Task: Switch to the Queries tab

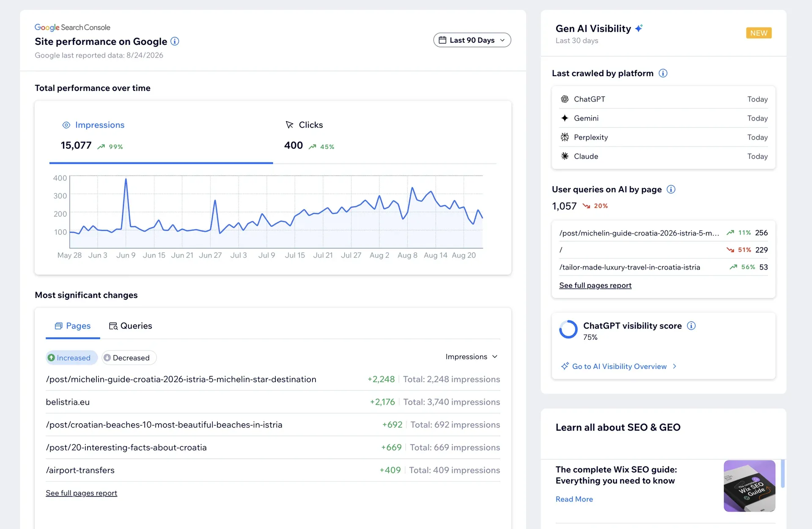Action: pos(131,326)
